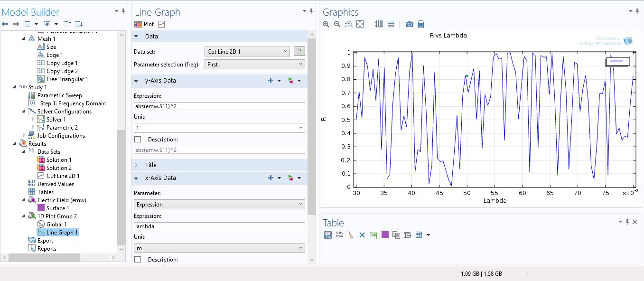Print the graph using the printer icon

pyautogui.click(x=420, y=24)
